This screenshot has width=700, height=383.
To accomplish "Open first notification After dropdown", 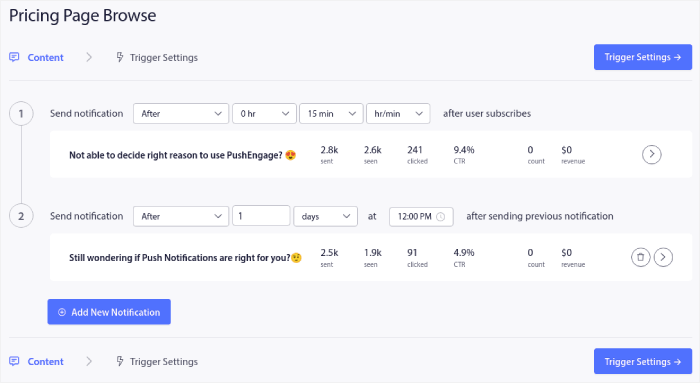I will click(x=181, y=113).
